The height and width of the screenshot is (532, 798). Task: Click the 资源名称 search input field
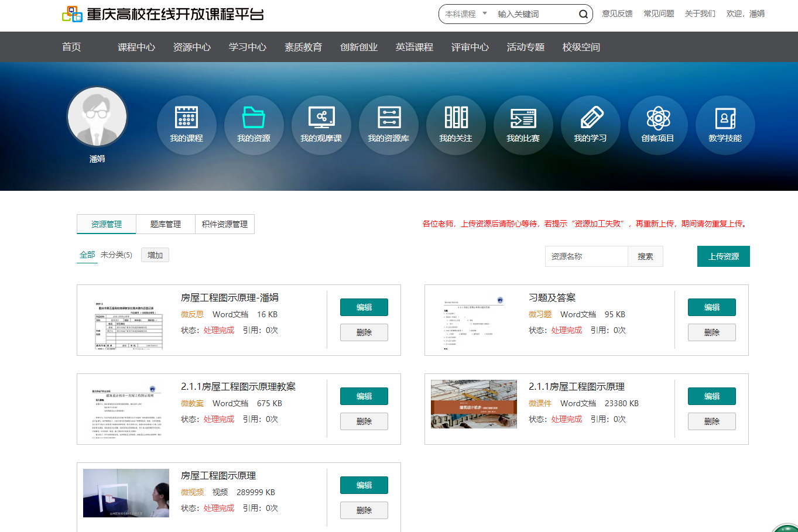click(587, 256)
